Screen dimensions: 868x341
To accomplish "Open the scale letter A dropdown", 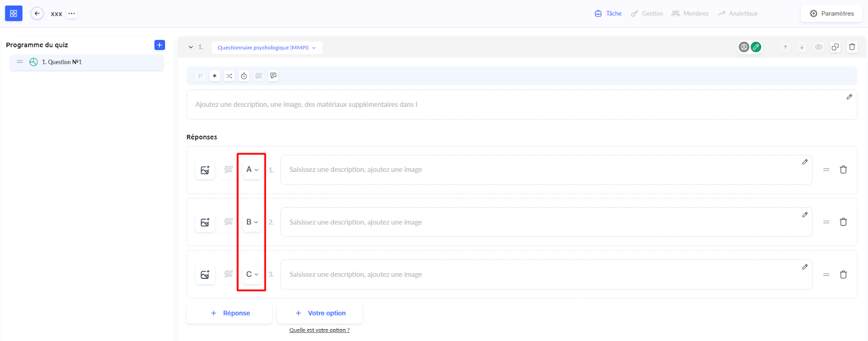I will 252,170.
